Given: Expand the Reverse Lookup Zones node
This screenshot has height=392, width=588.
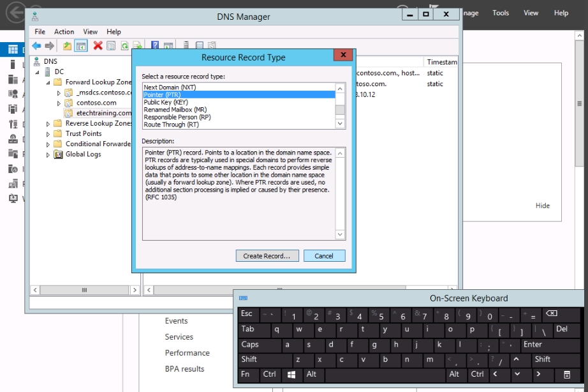Looking at the screenshot, I should [48, 124].
